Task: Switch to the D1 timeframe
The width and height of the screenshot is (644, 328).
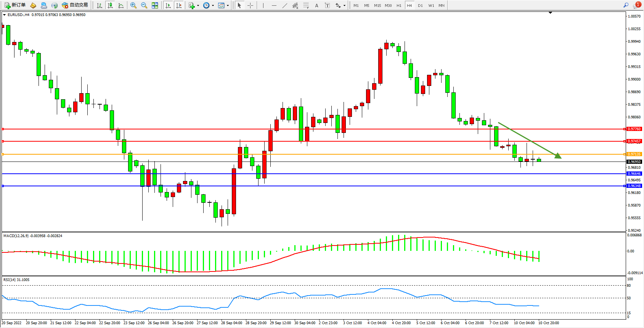Action: [x=420, y=5]
